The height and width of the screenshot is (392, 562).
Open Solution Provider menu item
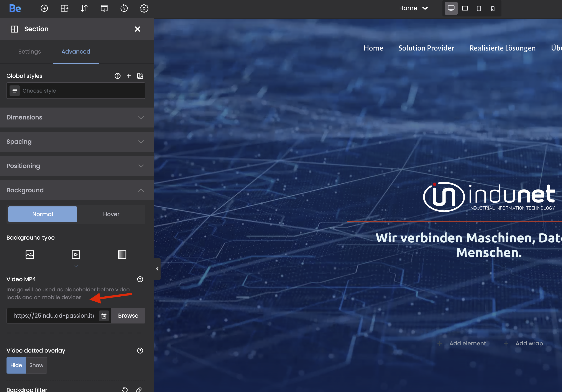[x=426, y=48]
